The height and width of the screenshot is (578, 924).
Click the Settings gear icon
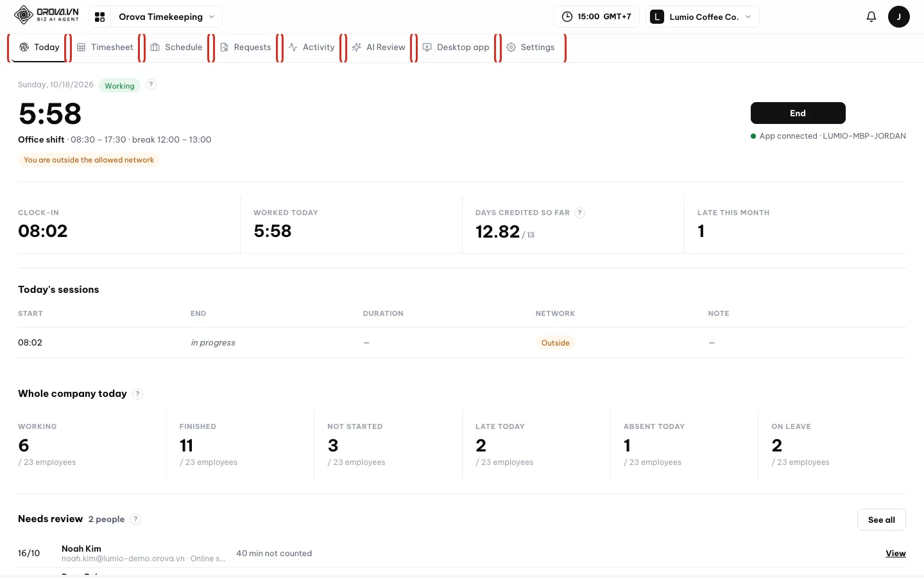tap(511, 48)
